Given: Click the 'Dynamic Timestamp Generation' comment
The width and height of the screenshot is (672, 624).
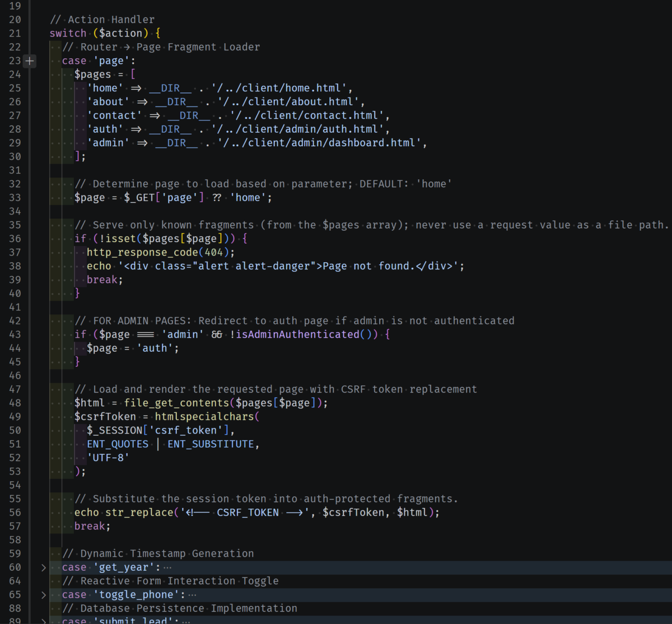Looking at the screenshot, I should [x=158, y=554].
